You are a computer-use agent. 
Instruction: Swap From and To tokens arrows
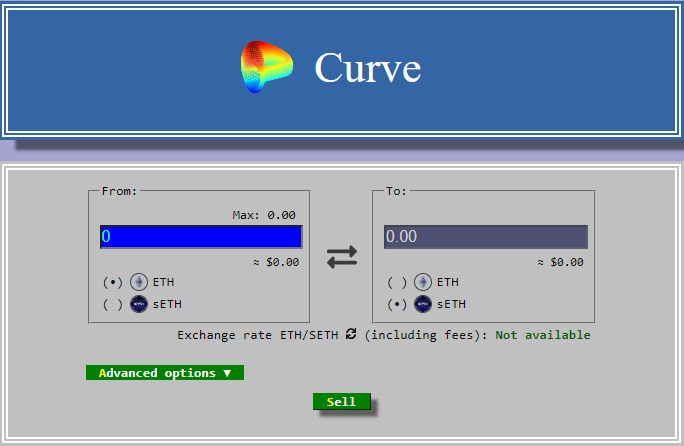[342, 257]
